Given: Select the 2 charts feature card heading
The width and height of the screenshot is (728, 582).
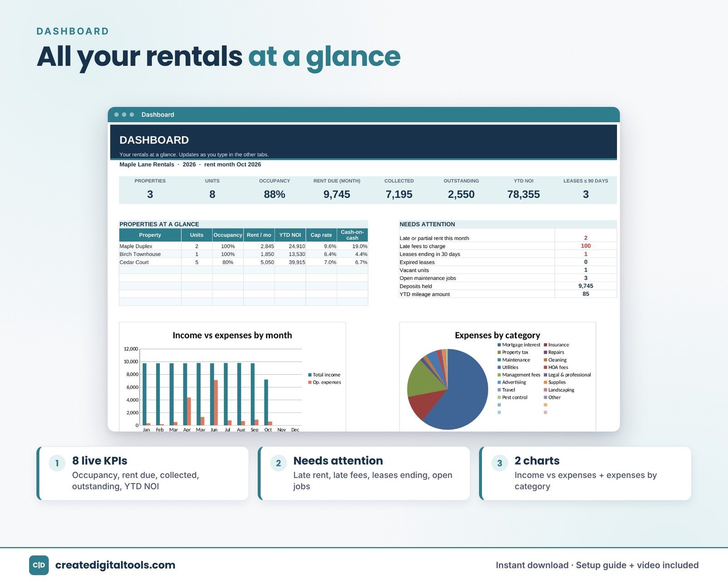Looking at the screenshot, I should click(x=537, y=461).
